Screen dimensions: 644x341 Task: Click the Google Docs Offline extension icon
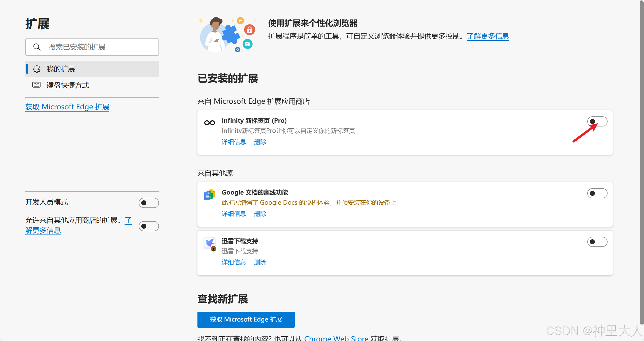(x=209, y=195)
